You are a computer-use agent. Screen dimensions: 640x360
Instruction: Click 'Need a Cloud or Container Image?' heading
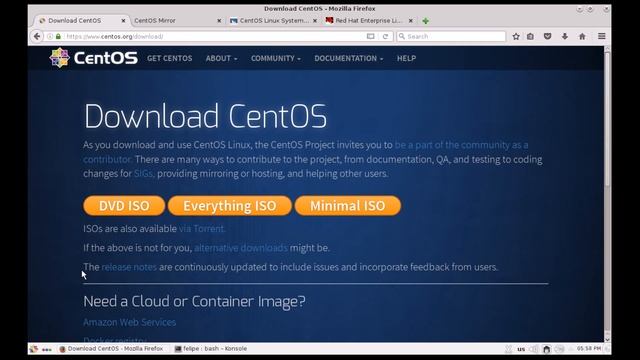[194, 301]
